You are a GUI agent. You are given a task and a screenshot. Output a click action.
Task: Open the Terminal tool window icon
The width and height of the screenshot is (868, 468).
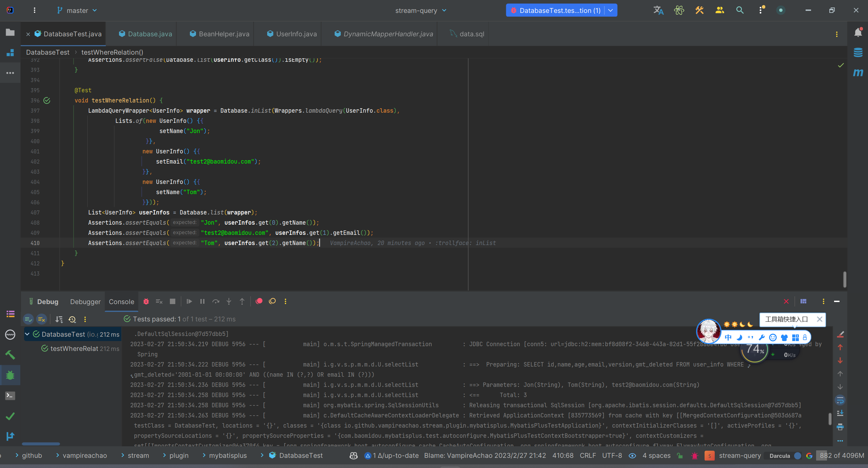coord(10,396)
